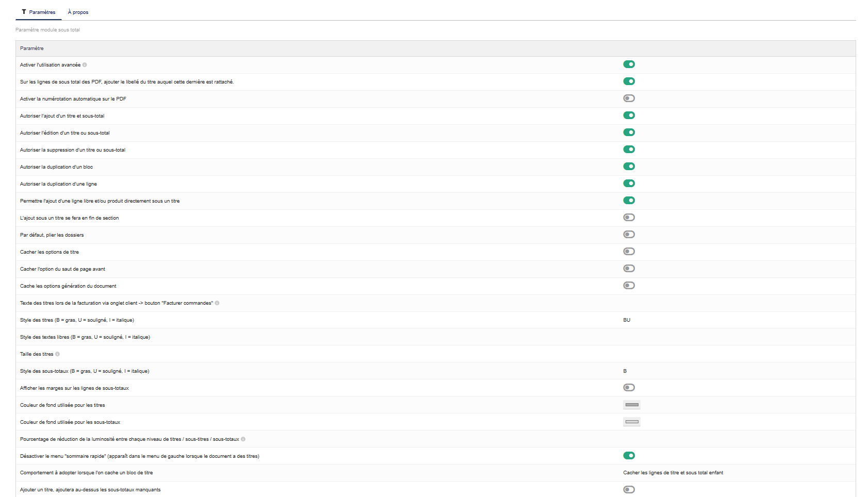868x497 pixels.
Task: Enable 'Cacher l'option du saut de page avant'
Action: click(x=629, y=269)
